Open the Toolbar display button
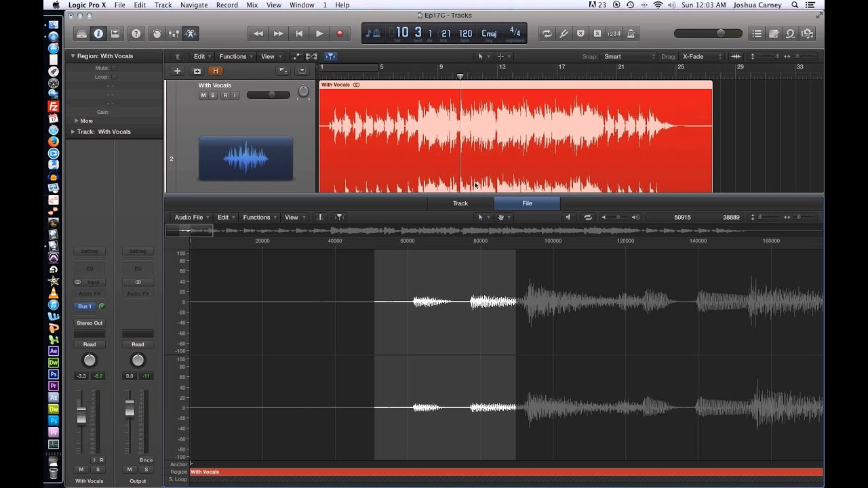 [x=115, y=33]
